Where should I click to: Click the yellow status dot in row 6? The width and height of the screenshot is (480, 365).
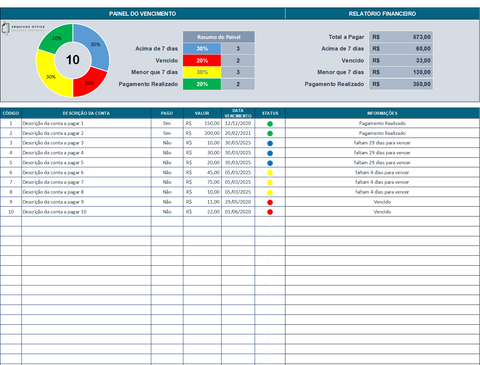click(270, 173)
